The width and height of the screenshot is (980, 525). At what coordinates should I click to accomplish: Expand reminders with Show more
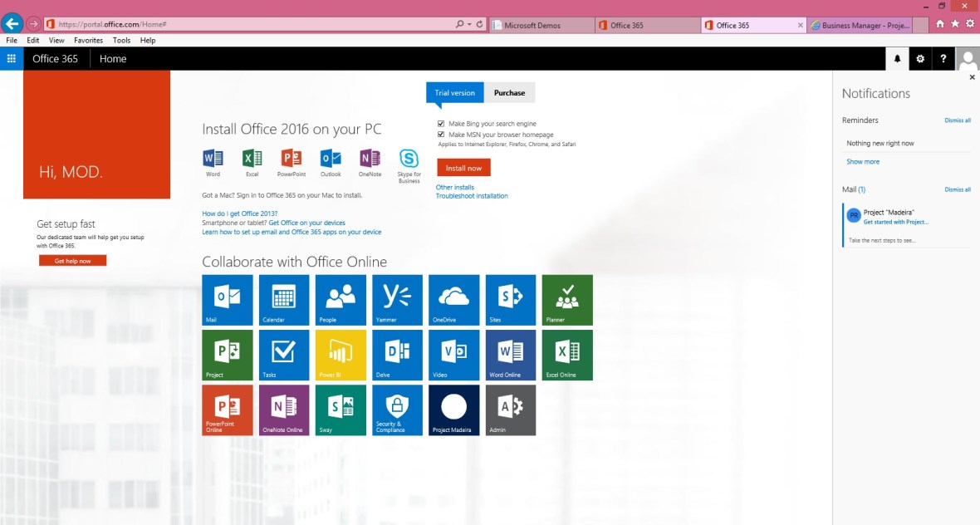coord(863,162)
